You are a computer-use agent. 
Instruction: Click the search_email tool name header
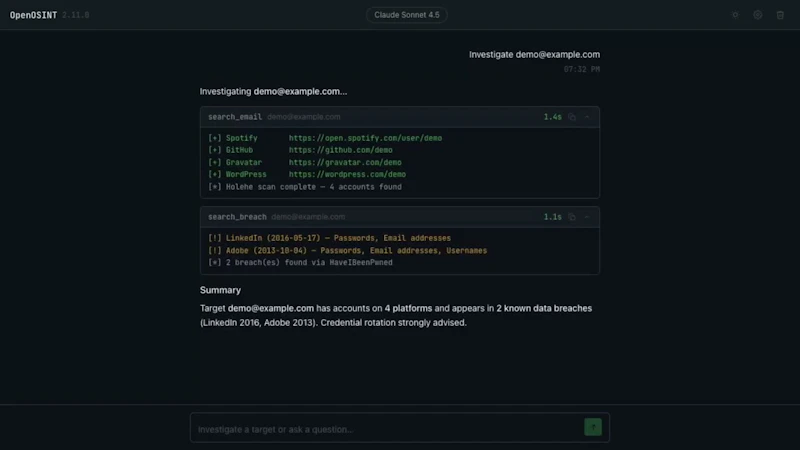pyautogui.click(x=235, y=117)
